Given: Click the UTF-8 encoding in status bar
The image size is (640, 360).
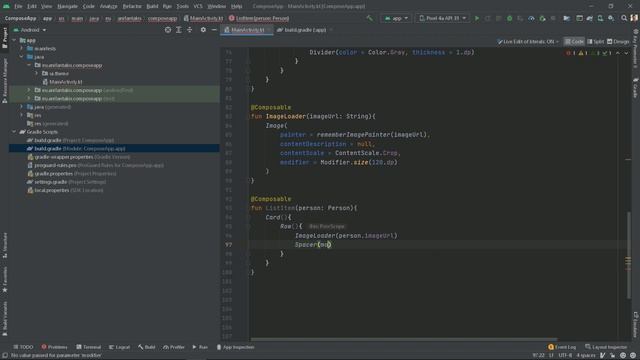Looking at the screenshot, I should [x=565, y=356].
